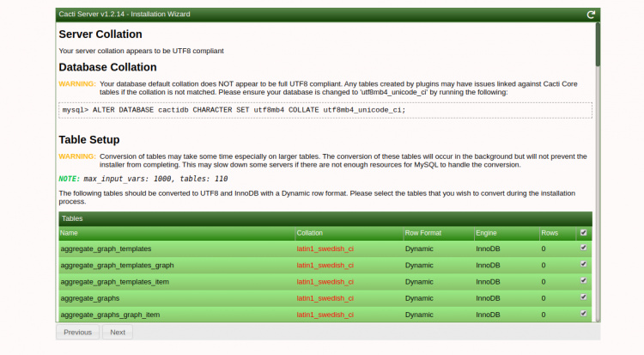
Task: Click the Engine column header
Action: (486, 233)
